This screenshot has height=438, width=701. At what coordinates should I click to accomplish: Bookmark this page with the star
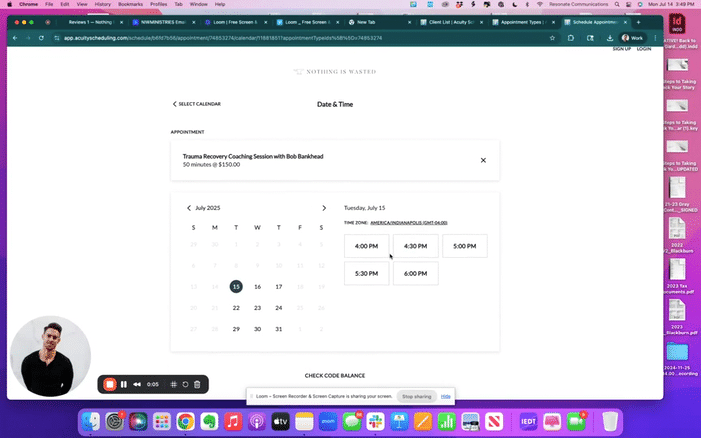tap(552, 38)
